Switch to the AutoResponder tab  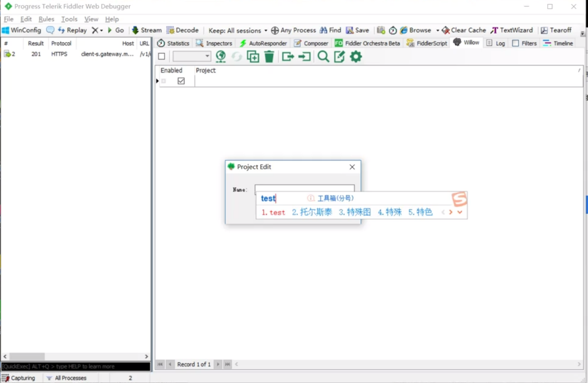263,43
